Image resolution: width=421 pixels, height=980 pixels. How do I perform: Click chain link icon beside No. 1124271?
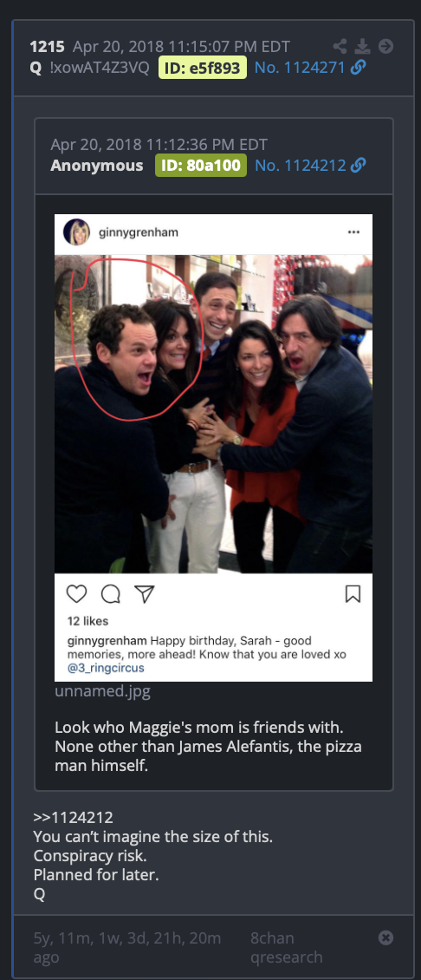click(x=359, y=68)
